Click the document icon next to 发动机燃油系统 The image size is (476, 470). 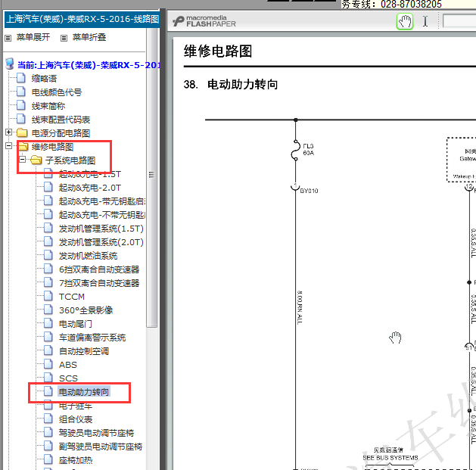click(48, 255)
